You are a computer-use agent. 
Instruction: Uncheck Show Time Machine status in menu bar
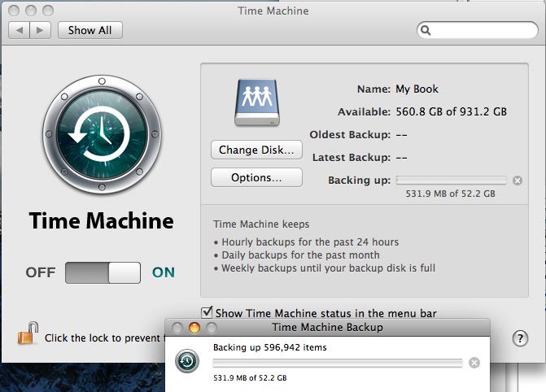pos(207,312)
